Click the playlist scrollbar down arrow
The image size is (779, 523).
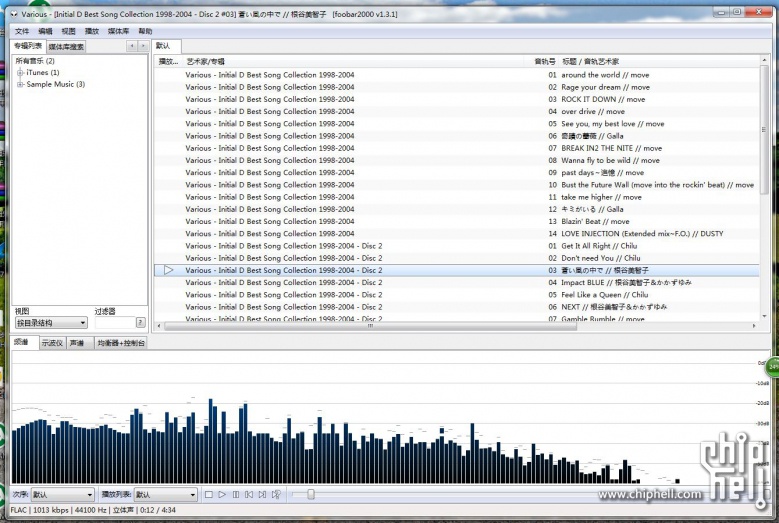coord(764,316)
